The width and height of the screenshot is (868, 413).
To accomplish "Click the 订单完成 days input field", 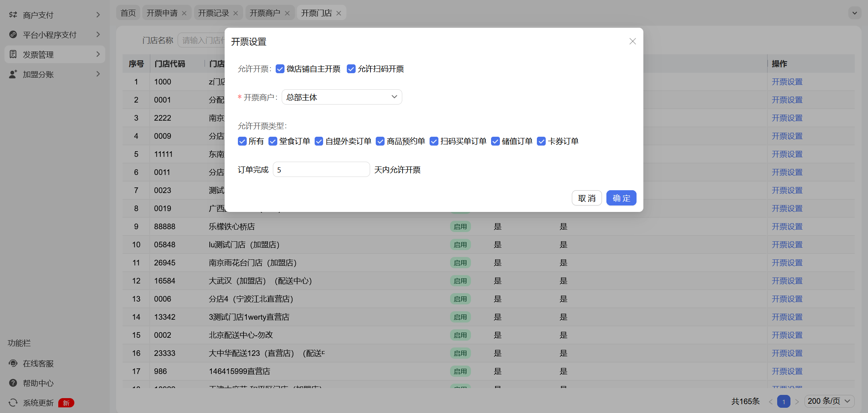I will click(321, 169).
